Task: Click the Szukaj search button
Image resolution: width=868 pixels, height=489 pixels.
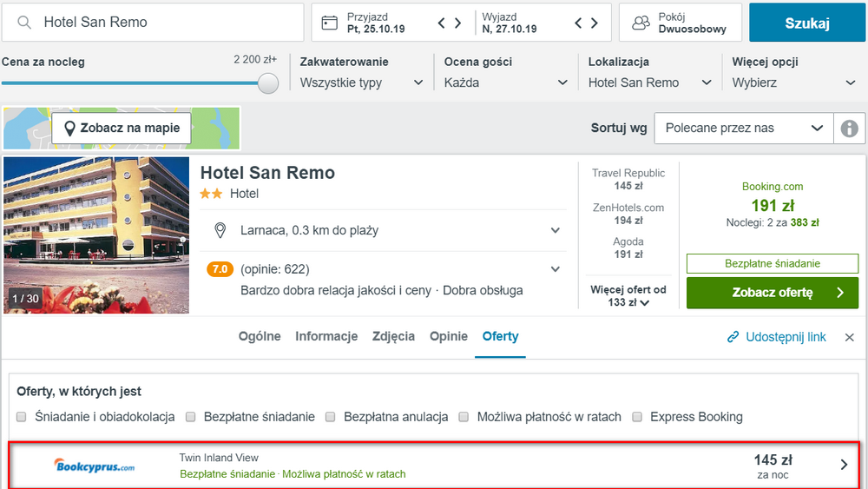Action: point(807,23)
